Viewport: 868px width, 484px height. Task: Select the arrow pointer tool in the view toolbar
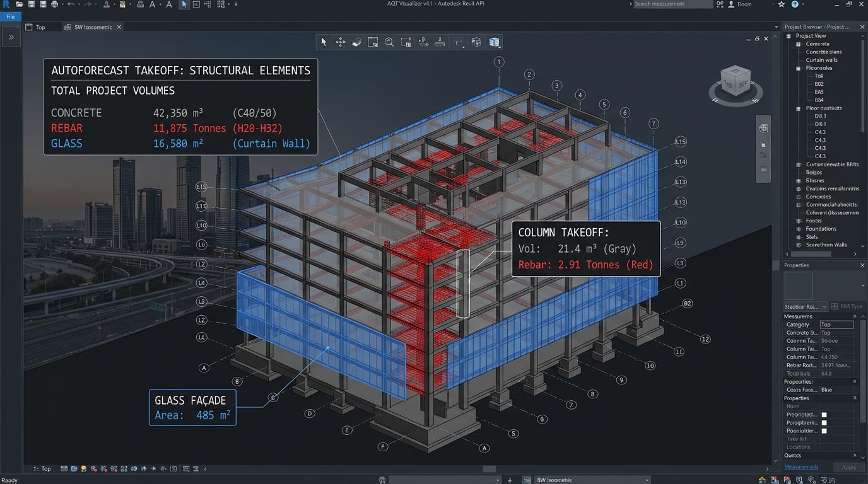coord(324,42)
